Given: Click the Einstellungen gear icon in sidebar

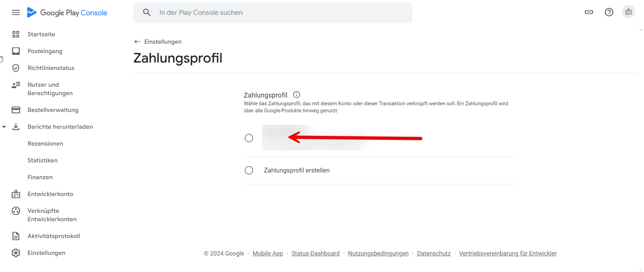Looking at the screenshot, I should (x=16, y=253).
